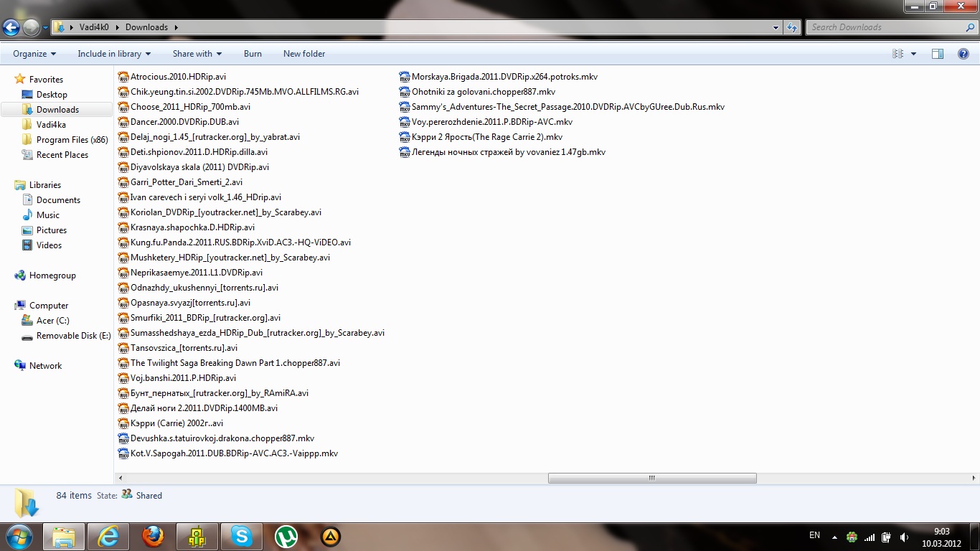Open the Organize menu

[34, 54]
